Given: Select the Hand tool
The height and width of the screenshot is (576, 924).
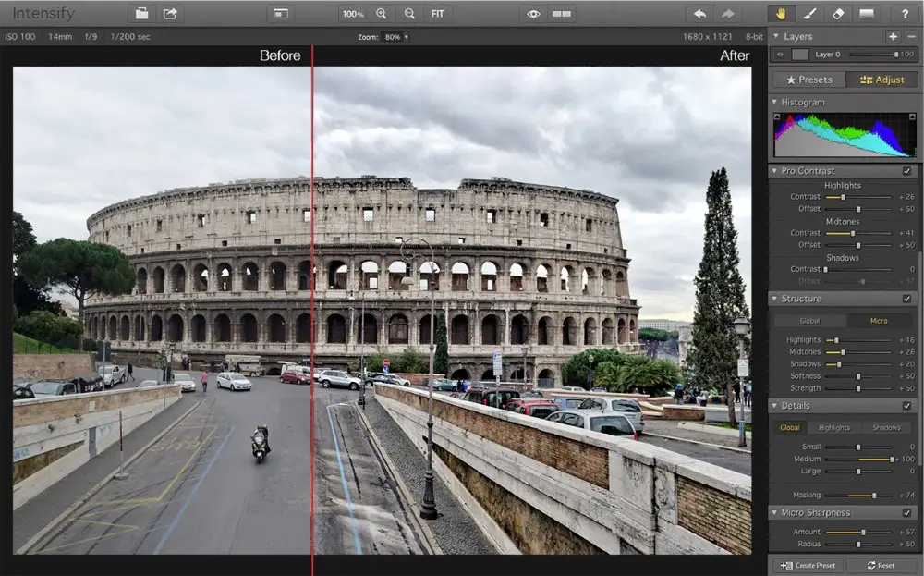Looking at the screenshot, I should click(781, 14).
